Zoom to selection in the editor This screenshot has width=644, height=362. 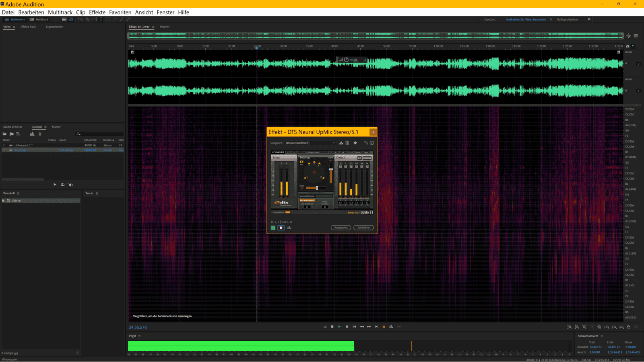click(622, 327)
